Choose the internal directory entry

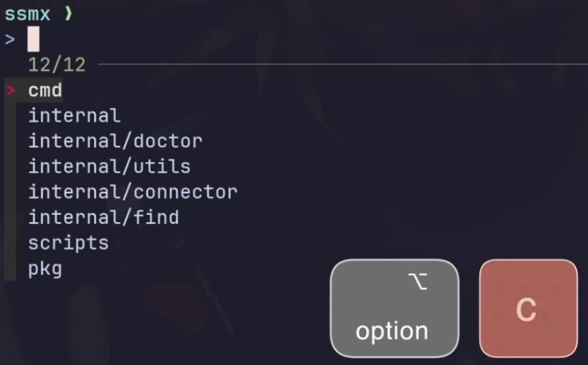coord(74,116)
